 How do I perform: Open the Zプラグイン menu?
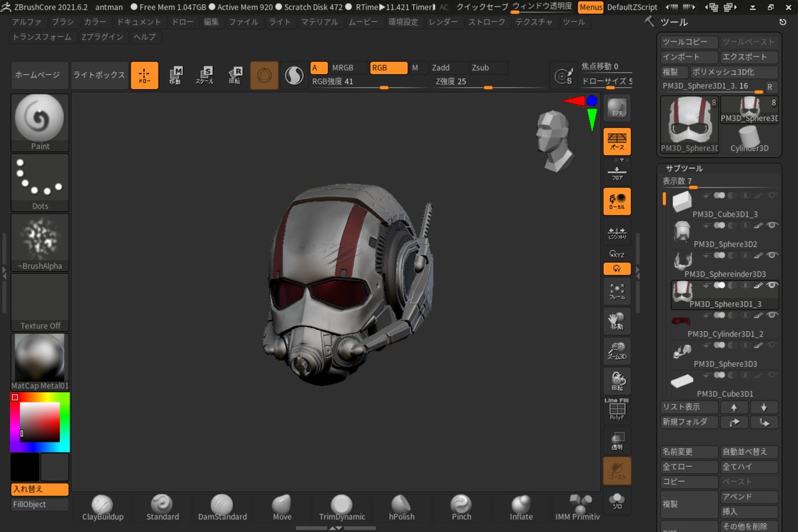pyautogui.click(x=102, y=37)
